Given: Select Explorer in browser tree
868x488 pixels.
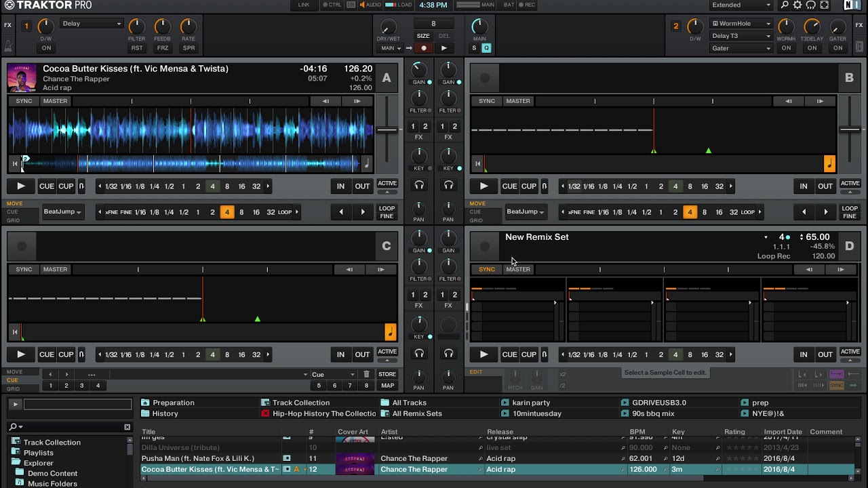Looking at the screenshot, I should tap(38, 464).
